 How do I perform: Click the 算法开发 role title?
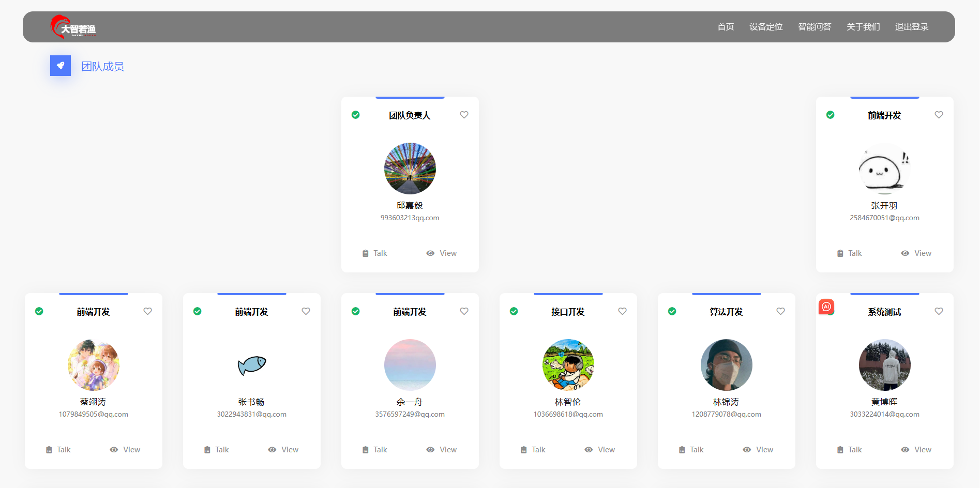tap(726, 312)
